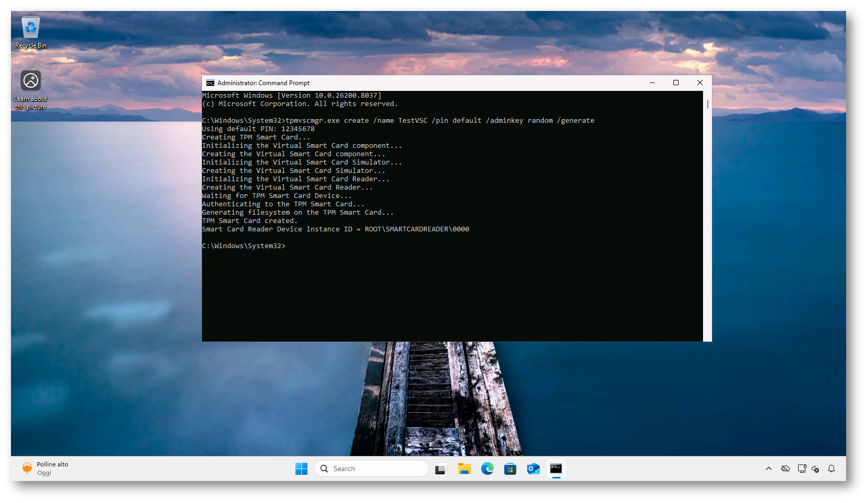Minimize the Command Prompt window
Viewport: 868px width, 503px height.
(652, 83)
